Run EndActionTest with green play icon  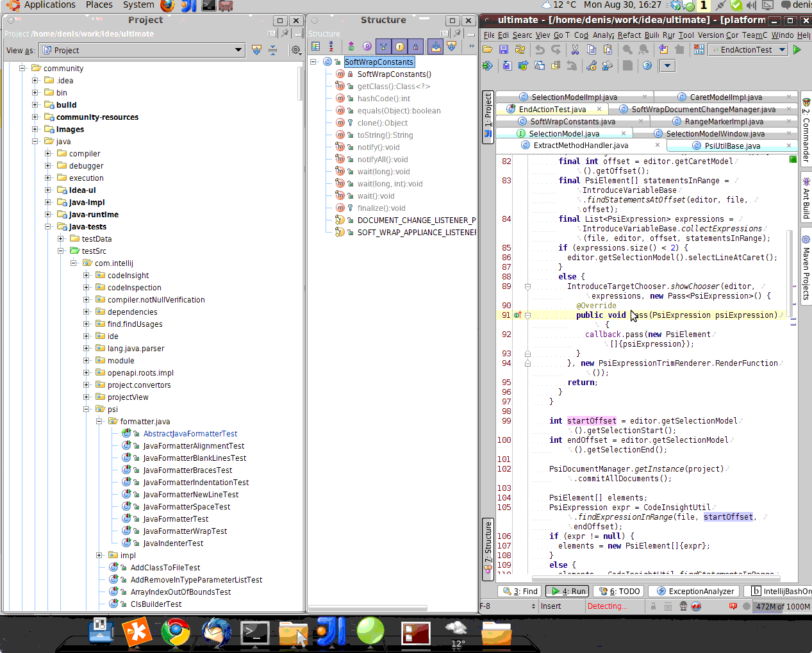point(797,49)
